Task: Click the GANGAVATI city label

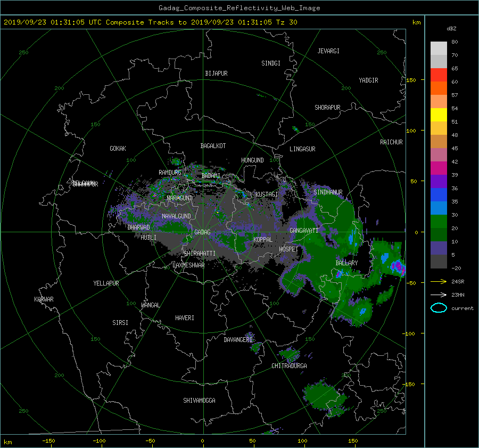Action: [304, 231]
